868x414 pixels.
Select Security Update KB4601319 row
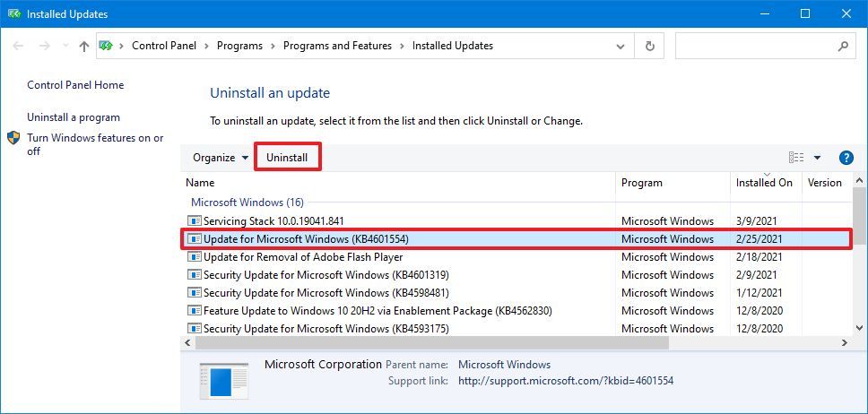pos(517,274)
